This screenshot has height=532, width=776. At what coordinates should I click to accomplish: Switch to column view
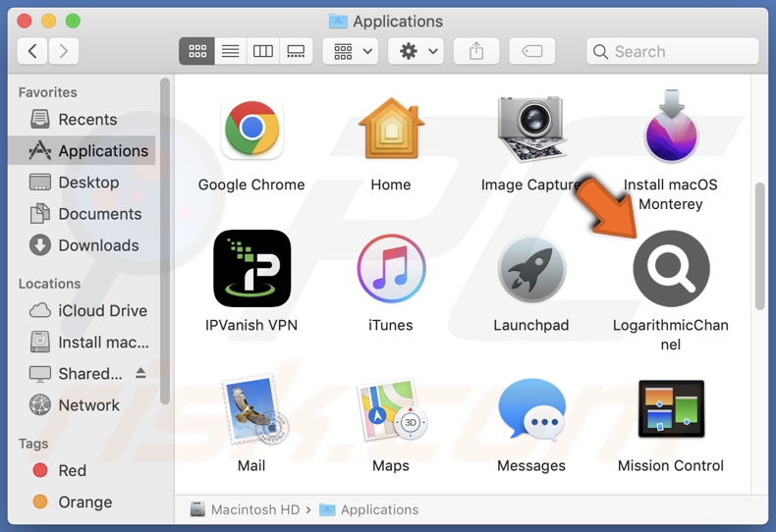(x=263, y=51)
